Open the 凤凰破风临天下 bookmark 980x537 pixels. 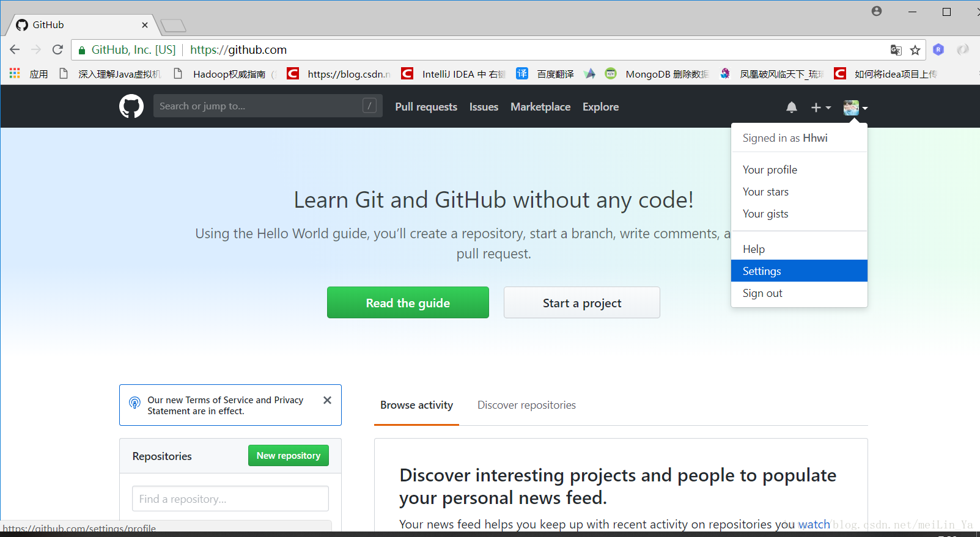(x=772, y=74)
